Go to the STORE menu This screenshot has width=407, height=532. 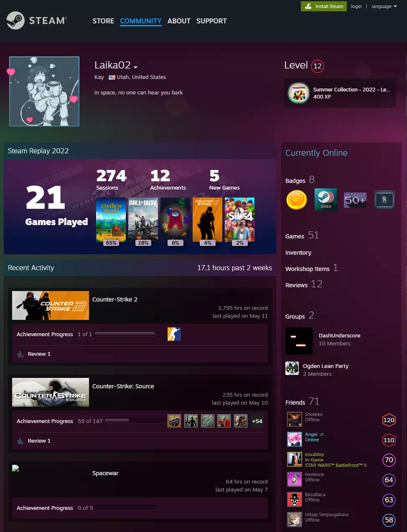(x=103, y=21)
